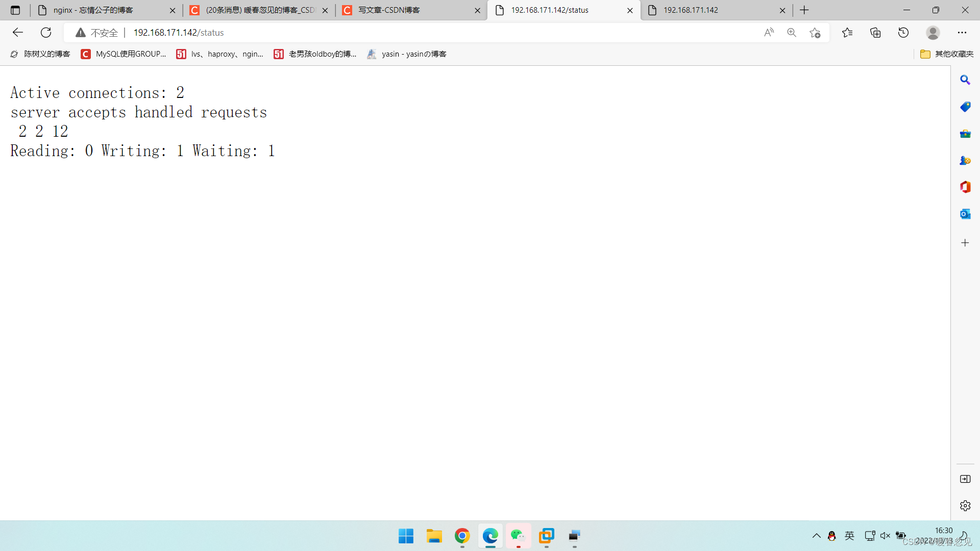
Task: Switch to the 写文章-CSDN博客 tab
Action: [x=389, y=10]
